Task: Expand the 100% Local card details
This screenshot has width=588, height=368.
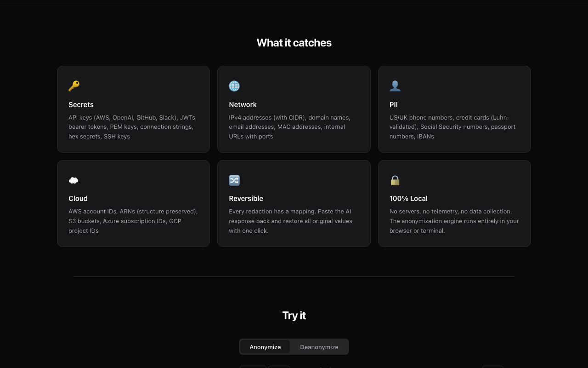Action: [454, 203]
